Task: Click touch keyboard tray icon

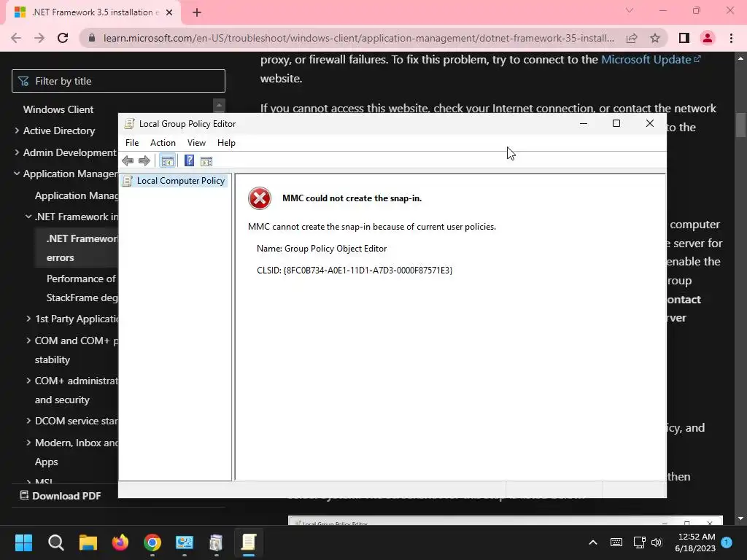Action: click(616, 542)
